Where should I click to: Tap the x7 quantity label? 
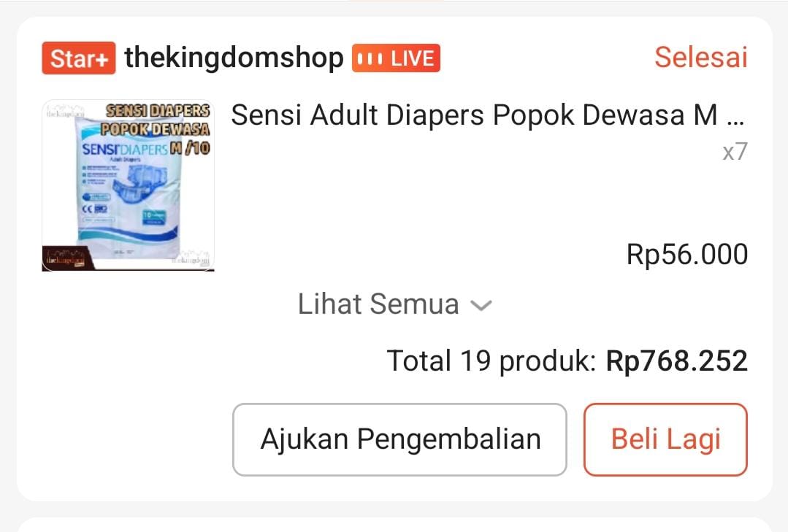pos(735,151)
